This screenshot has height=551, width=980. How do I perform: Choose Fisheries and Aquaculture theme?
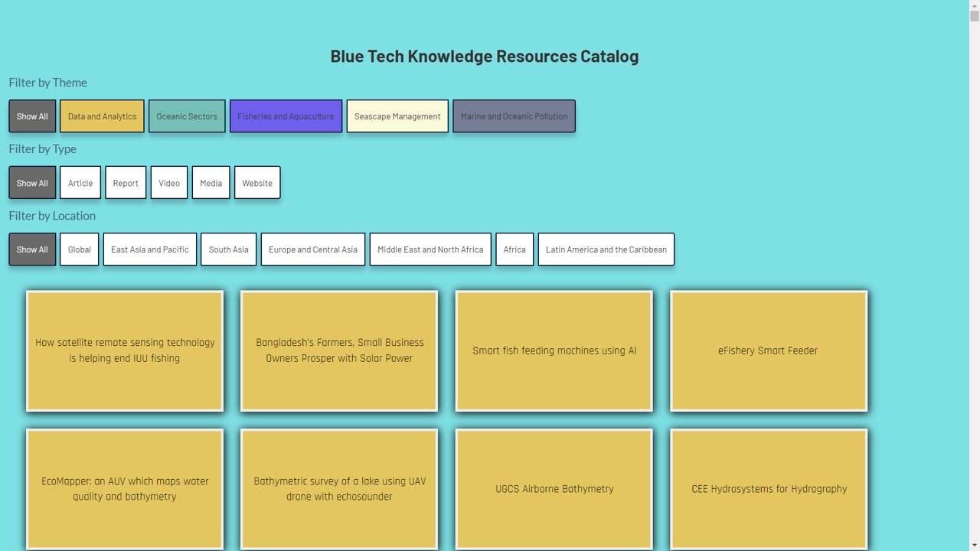[x=286, y=116]
